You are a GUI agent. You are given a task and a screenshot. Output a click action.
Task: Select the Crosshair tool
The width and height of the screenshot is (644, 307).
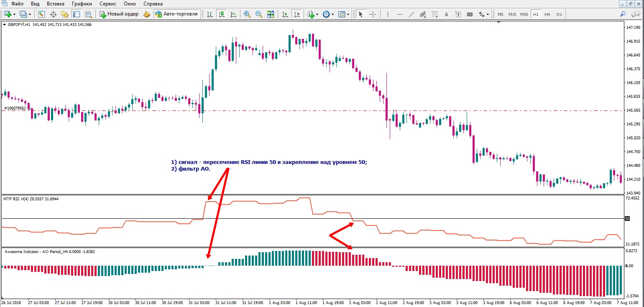point(373,14)
